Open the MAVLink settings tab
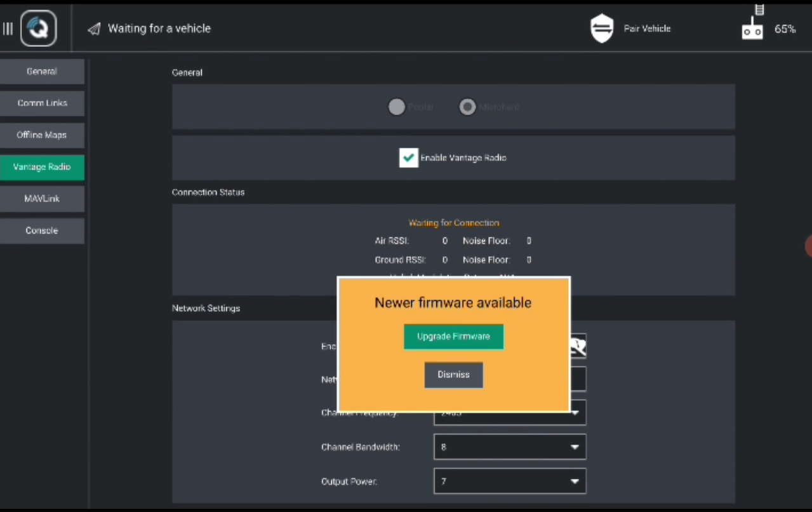Image resolution: width=812 pixels, height=512 pixels. click(x=42, y=199)
